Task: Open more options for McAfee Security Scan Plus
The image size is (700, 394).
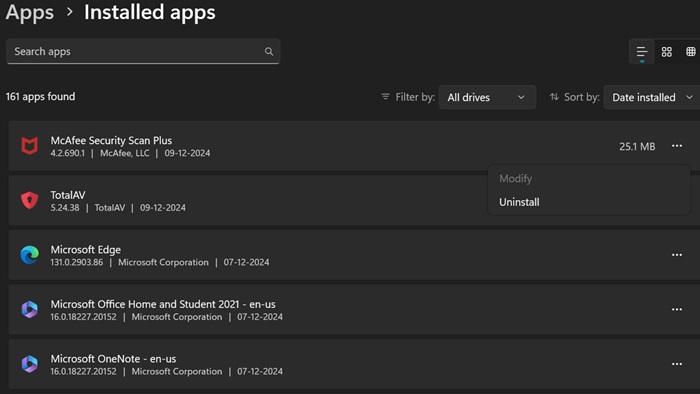Action: click(x=677, y=146)
